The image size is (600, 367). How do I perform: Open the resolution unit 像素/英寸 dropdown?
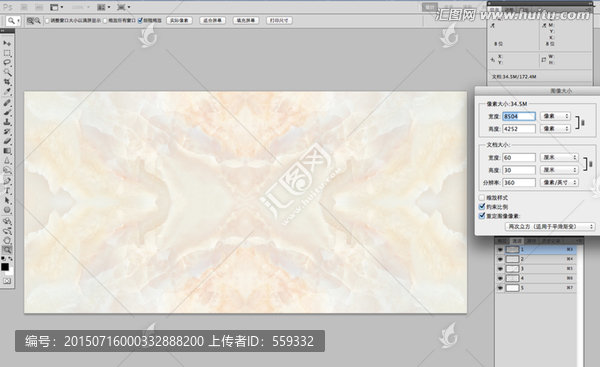pos(559,183)
